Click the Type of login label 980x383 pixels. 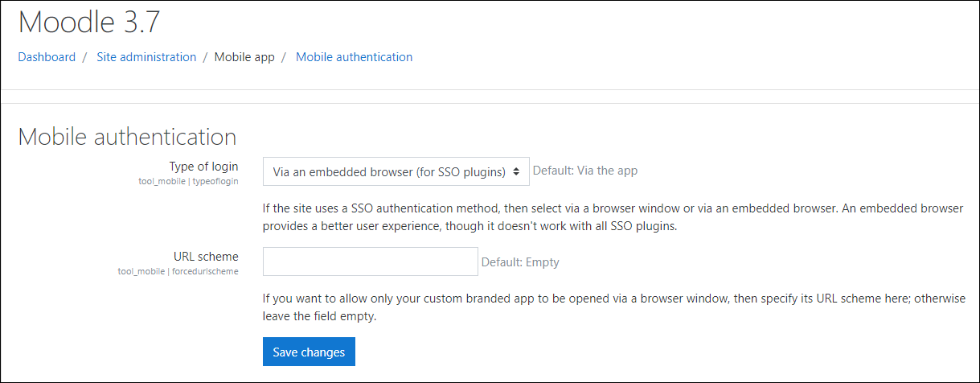point(203,167)
